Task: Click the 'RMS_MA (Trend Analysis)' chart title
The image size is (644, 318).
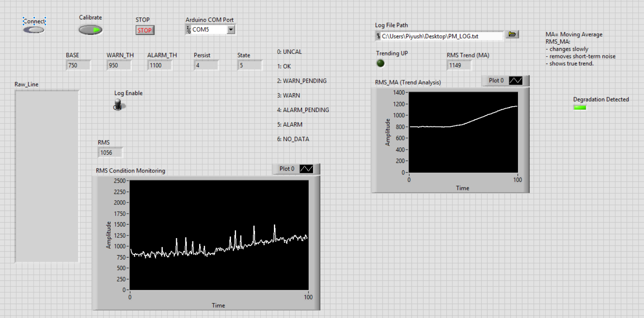Action: point(408,82)
